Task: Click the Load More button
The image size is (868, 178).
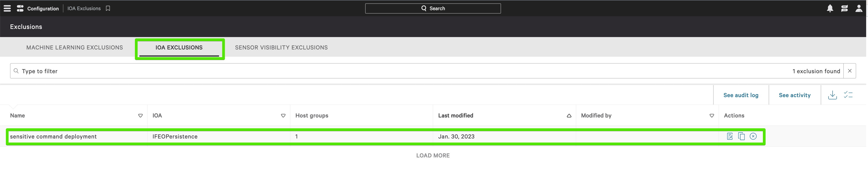Action: click(433, 155)
